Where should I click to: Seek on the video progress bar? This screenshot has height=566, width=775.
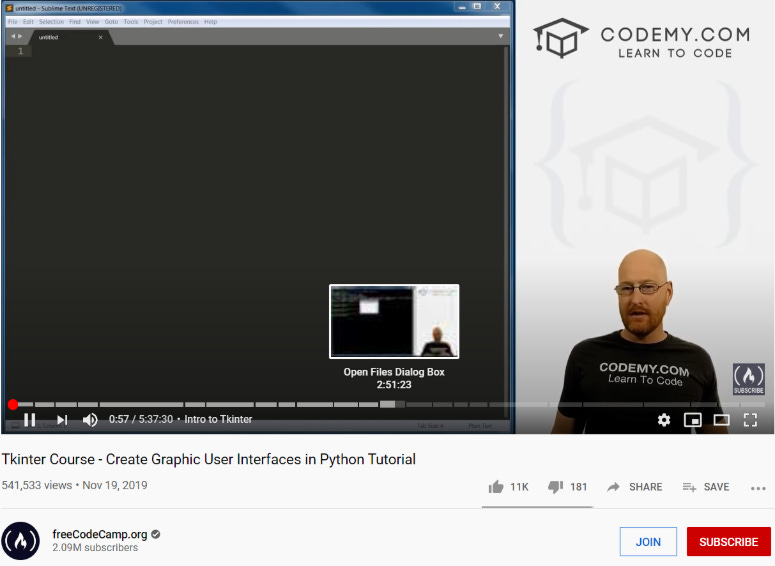[387, 404]
